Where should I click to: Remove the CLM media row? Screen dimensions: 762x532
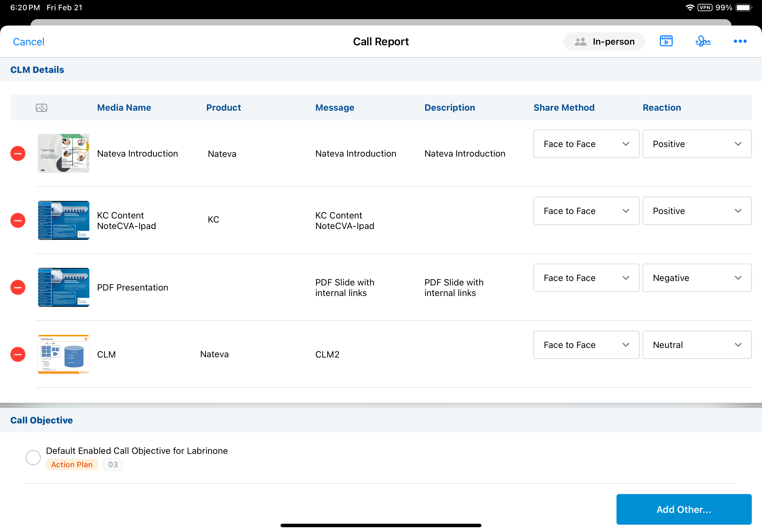pos(18,354)
